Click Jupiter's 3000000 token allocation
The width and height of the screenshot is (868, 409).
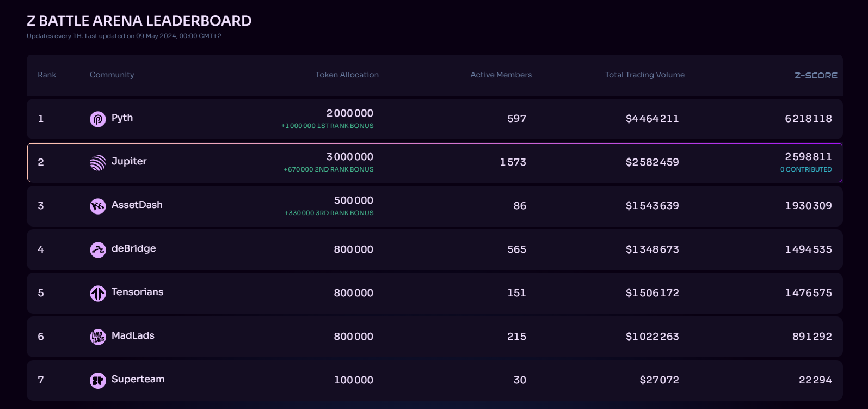350,157
